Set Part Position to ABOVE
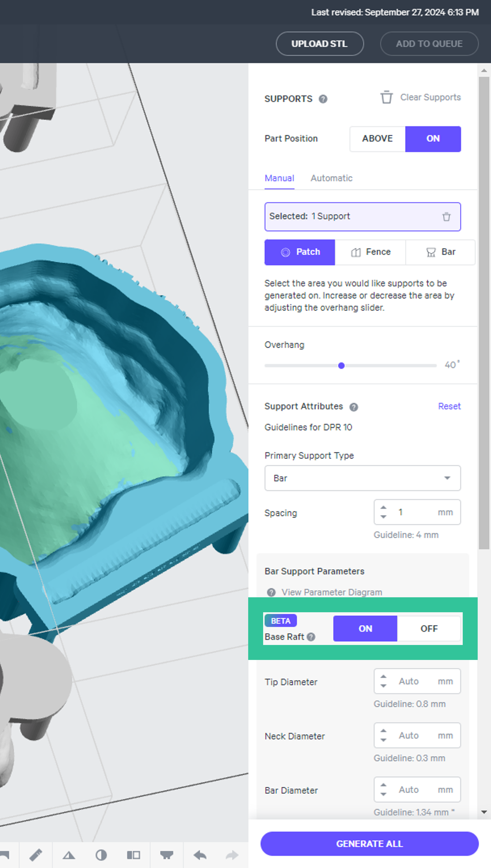491x868 pixels. [x=377, y=139]
